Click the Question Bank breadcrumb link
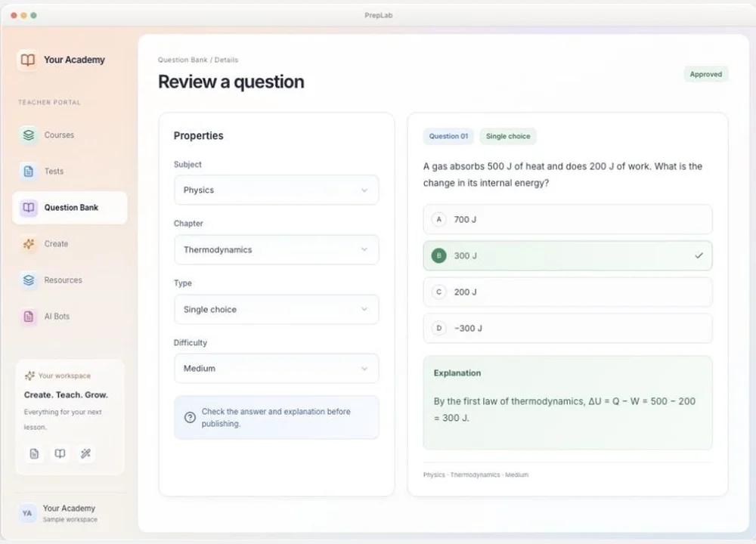The height and width of the screenshot is (544, 756). pyautogui.click(x=182, y=60)
